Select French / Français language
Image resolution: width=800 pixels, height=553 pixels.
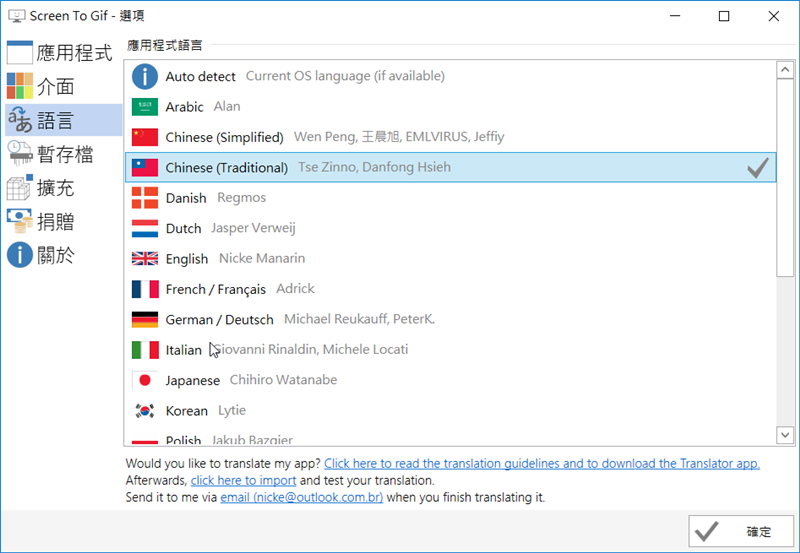[x=451, y=289]
